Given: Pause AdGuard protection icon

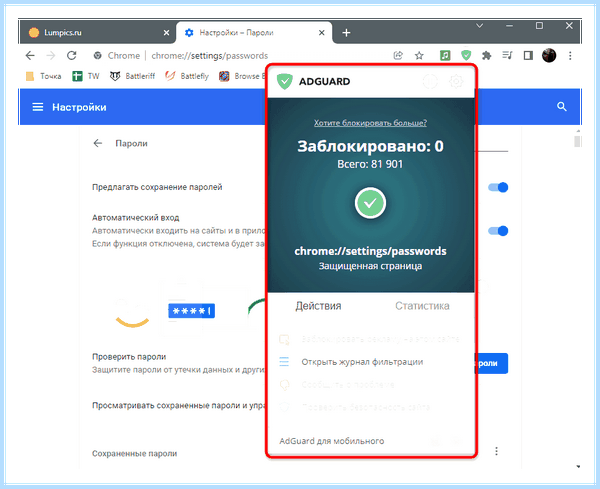Looking at the screenshot, I should (x=430, y=81).
